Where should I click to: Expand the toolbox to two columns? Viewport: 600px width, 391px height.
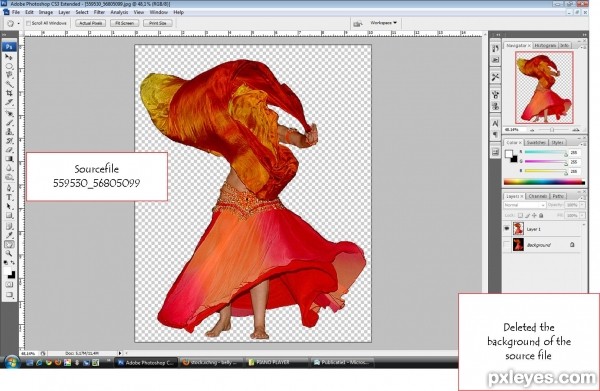tap(5, 35)
